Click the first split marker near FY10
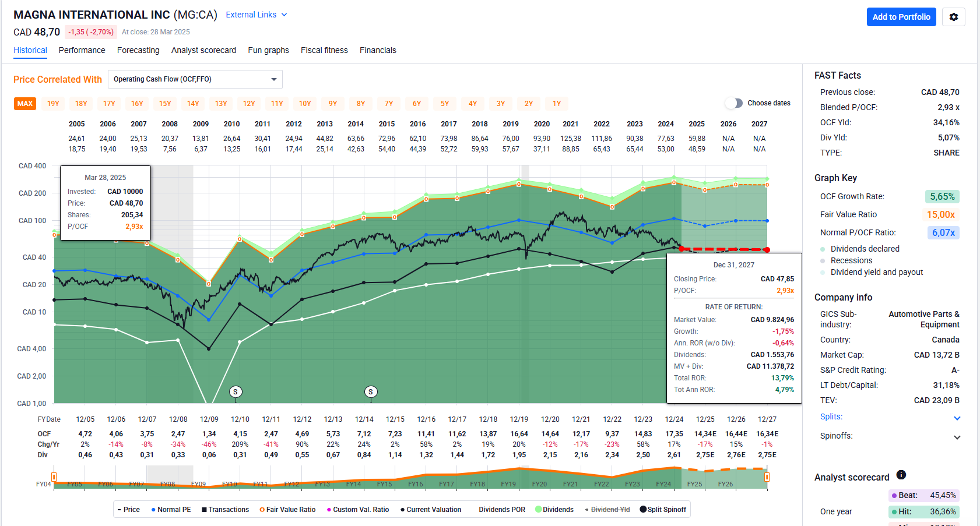This screenshot has height=526, width=980. coord(236,391)
